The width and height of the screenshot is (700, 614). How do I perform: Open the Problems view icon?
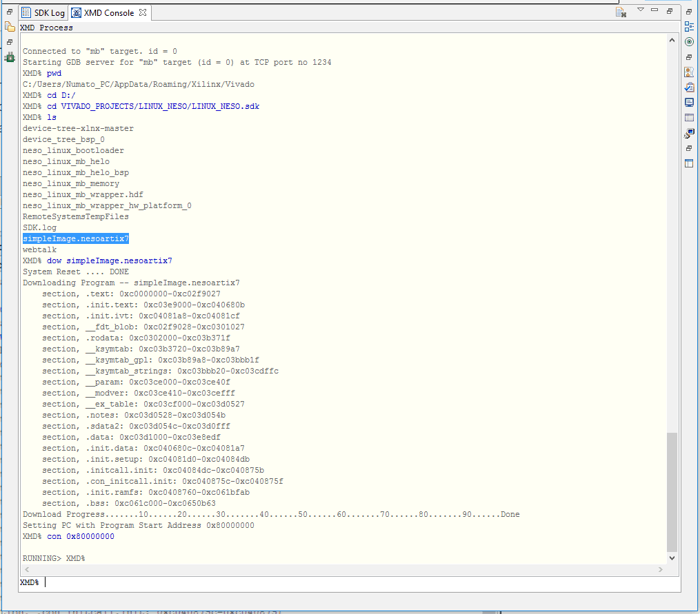[689, 72]
